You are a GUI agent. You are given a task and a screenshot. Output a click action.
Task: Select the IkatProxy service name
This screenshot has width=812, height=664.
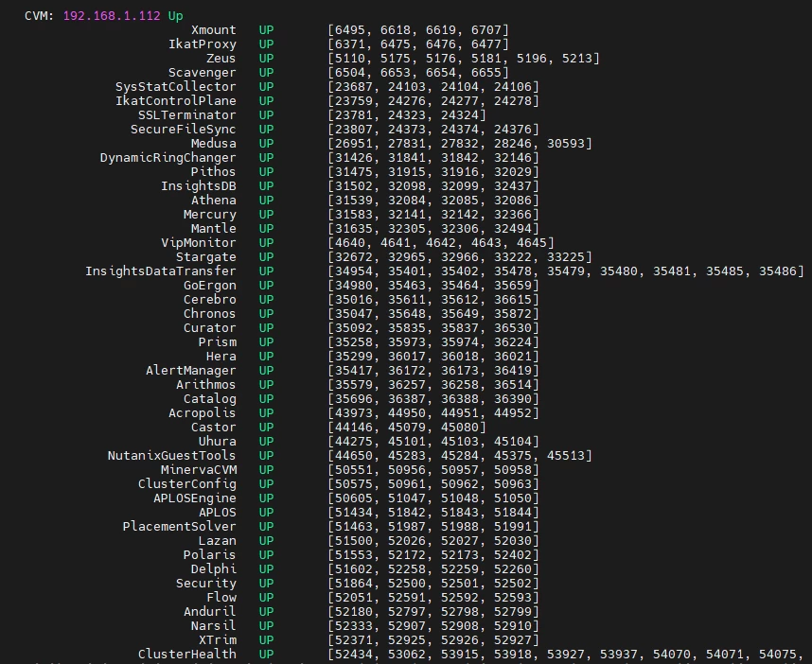(202, 44)
